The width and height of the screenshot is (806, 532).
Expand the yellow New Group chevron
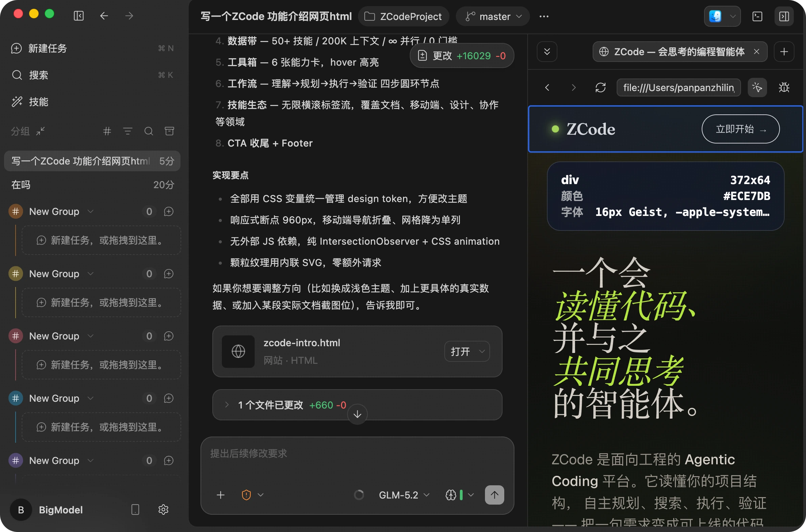click(x=90, y=273)
